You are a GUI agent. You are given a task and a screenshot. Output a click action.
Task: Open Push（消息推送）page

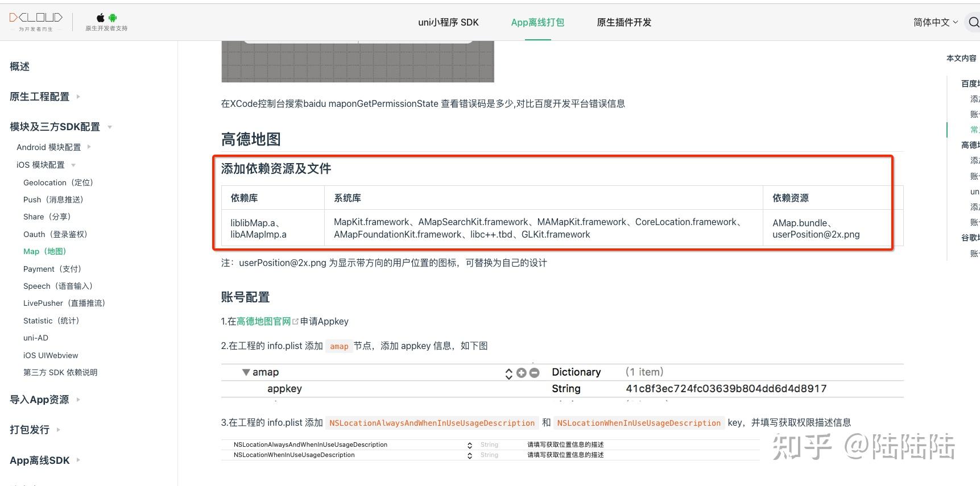click(53, 200)
